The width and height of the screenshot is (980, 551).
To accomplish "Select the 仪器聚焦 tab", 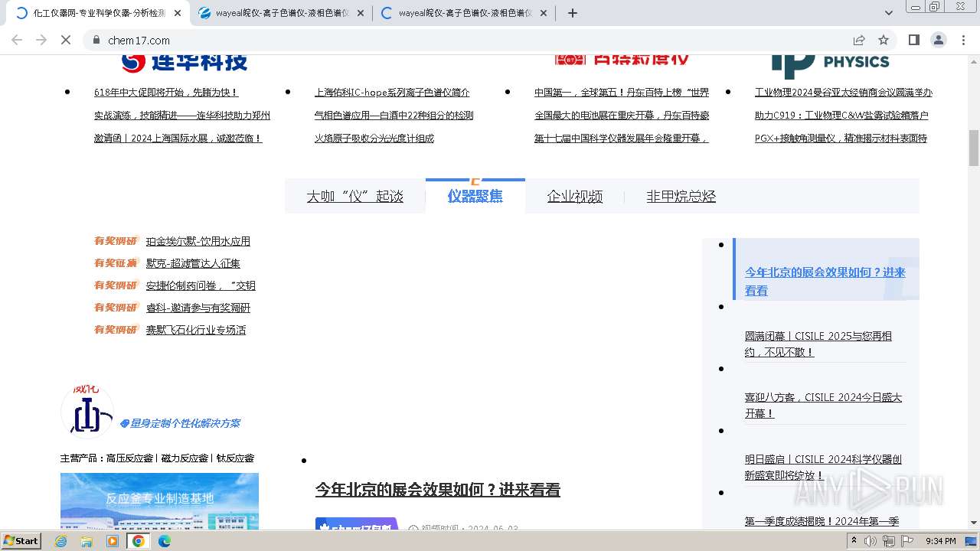I will click(x=475, y=197).
